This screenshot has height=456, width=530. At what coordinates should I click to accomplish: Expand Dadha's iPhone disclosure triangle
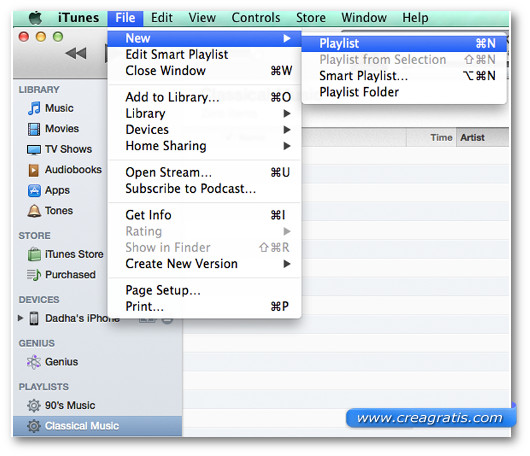21,318
